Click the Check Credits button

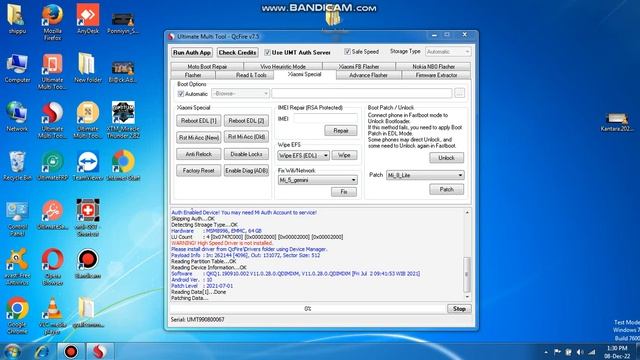[237, 53]
